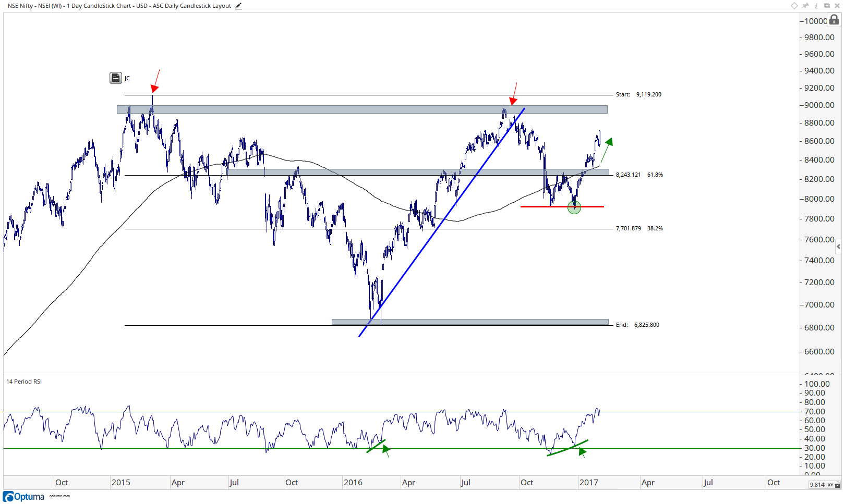Pin the chart with the pushpin icon
The image size is (845, 504).
pos(805,6)
